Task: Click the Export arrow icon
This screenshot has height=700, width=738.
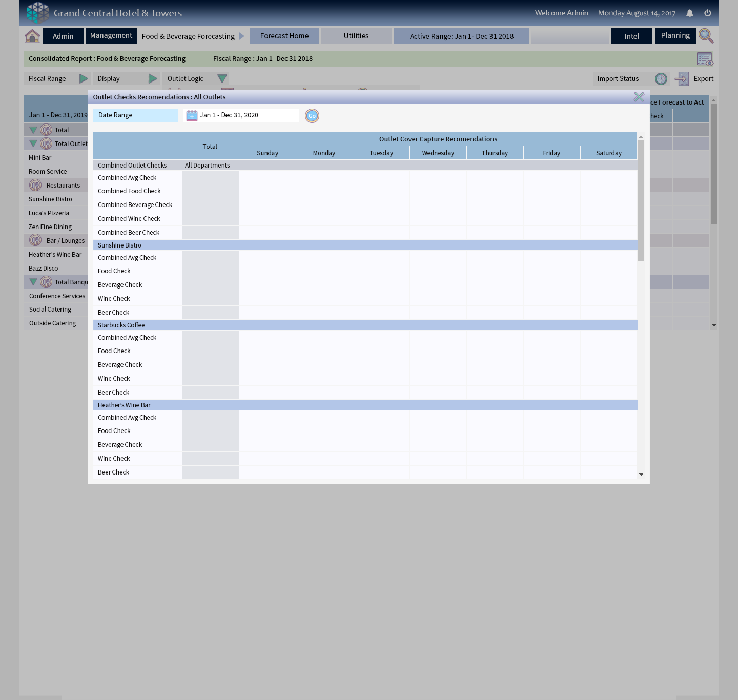Action: coord(682,79)
